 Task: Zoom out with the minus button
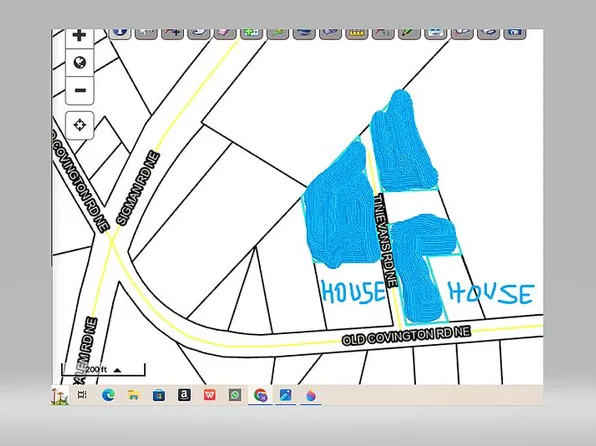pyautogui.click(x=80, y=90)
